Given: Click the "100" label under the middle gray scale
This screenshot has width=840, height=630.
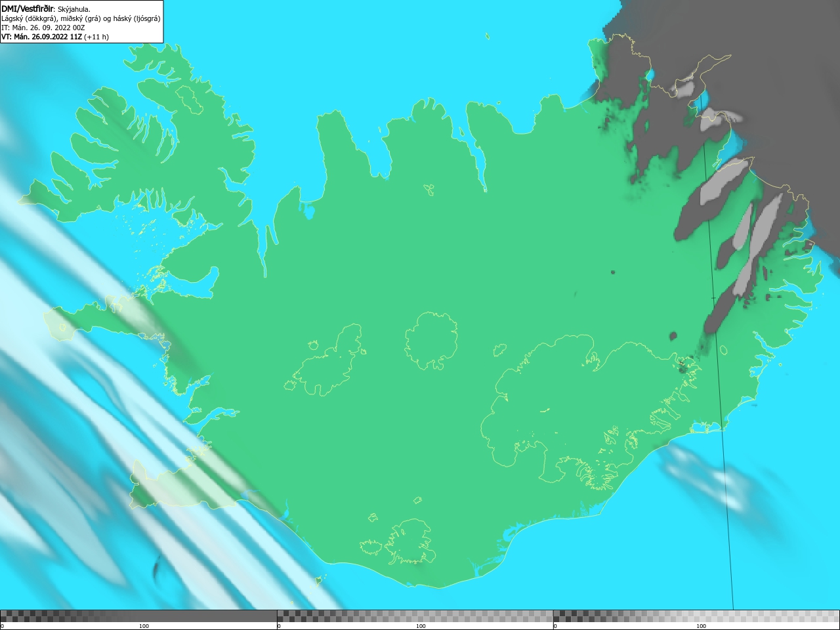Looking at the screenshot, I should point(421,626).
